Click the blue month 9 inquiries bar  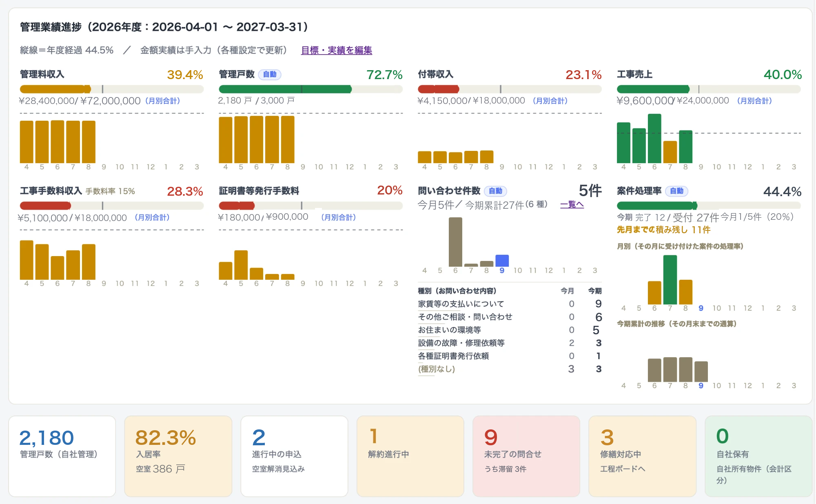coord(502,261)
